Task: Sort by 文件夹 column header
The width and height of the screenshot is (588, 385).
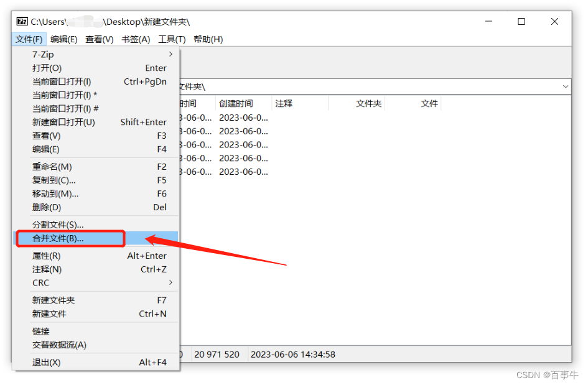Action: click(x=357, y=103)
